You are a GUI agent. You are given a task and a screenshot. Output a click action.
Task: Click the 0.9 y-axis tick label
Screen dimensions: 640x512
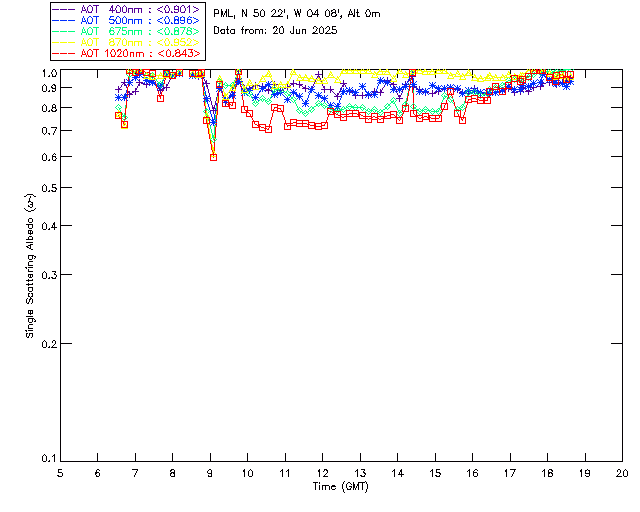(49, 88)
